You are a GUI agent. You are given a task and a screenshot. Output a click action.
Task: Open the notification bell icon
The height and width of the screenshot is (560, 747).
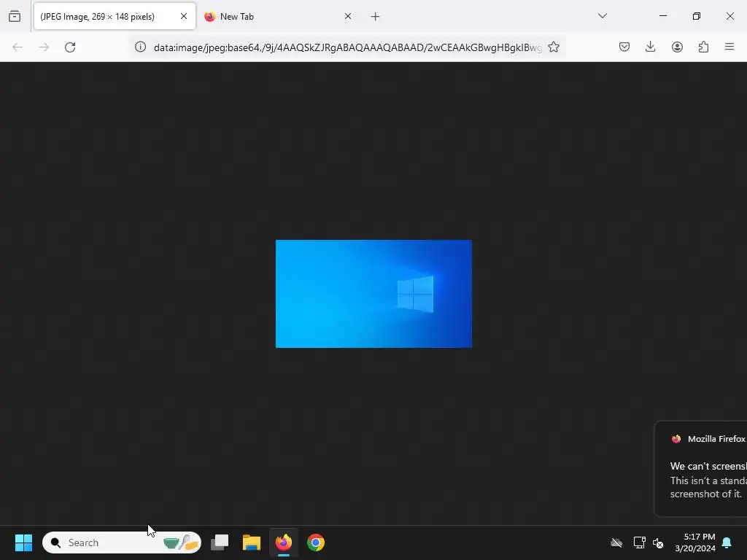pyautogui.click(x=727, y=542)
